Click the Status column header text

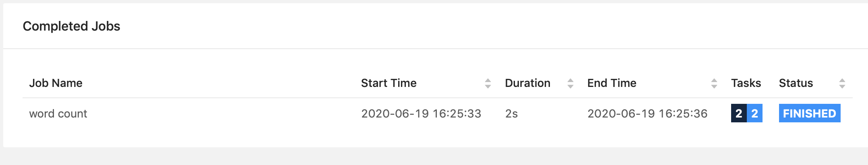(796, 83)
